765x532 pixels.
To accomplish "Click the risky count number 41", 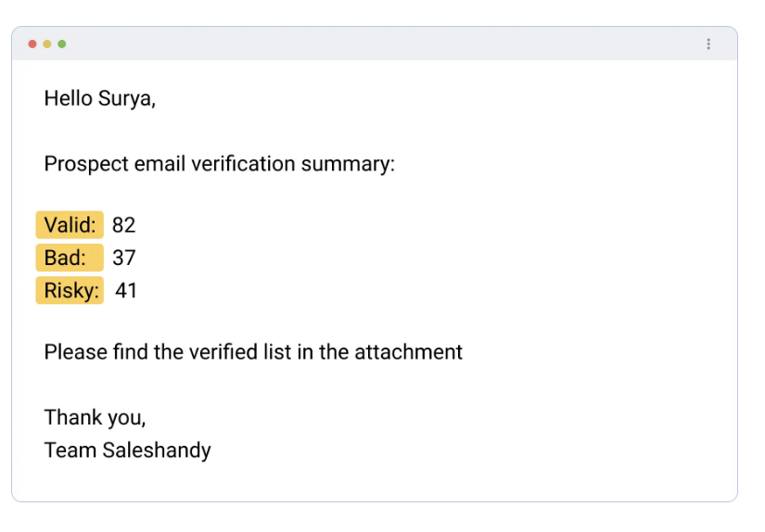I will coord(126,291).
